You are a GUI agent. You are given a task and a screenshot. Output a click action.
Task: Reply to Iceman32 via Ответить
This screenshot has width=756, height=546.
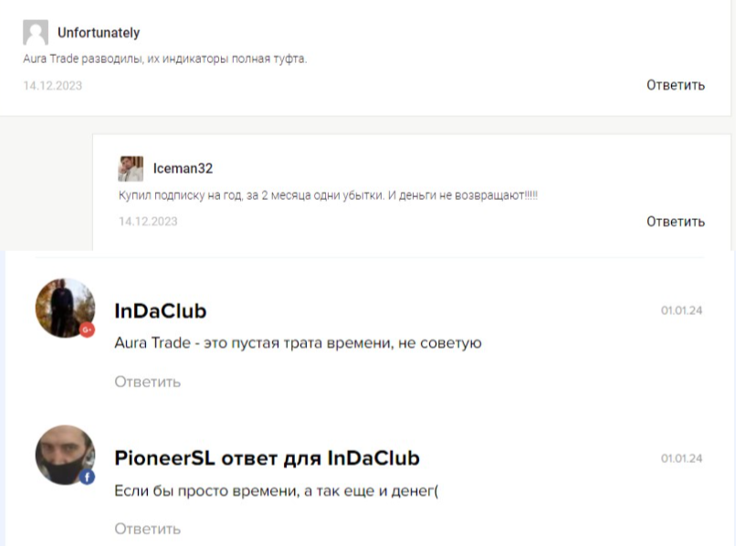point(675,221)
